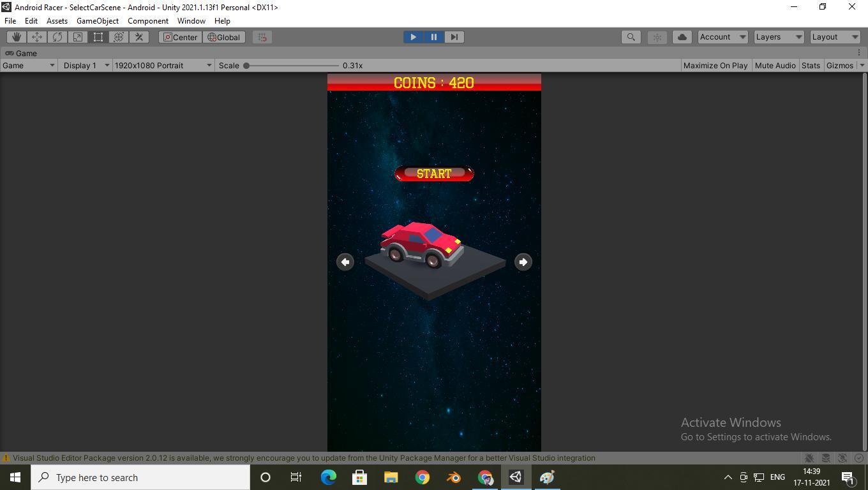Viewport: 868px width, 490px height.
Task: Open cloud services icon
Action: pyautogui.click(x=682, y=37)
